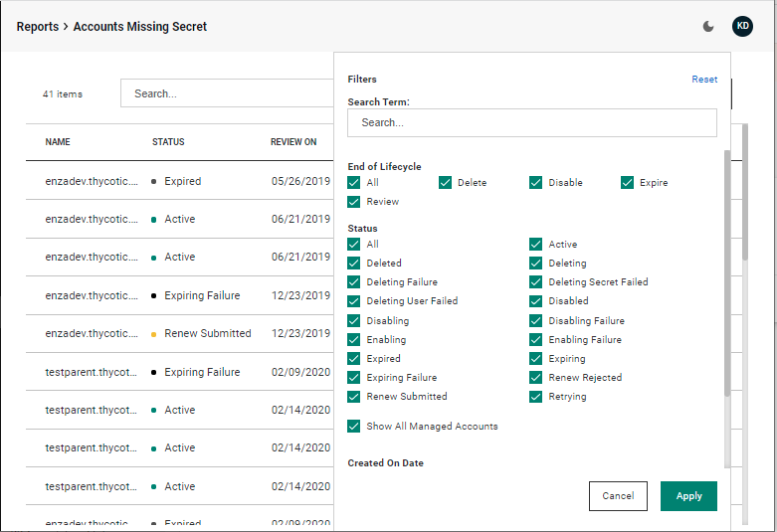Toggle dark mode moon icon
Image resolution: width=777 pixels, height=532 pixels.
tap(708, 27)
